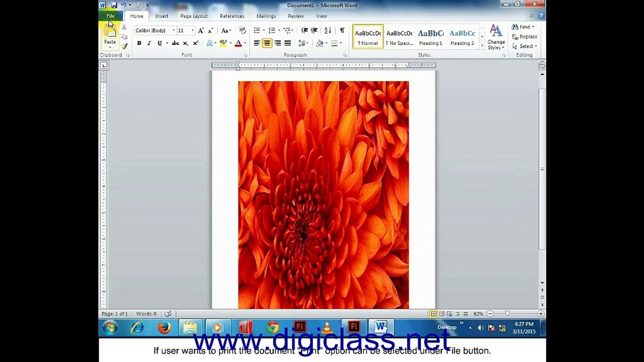Screen dimensions: 644x362
Task: Switch to the Mailings tab
Action: [266, 16]
